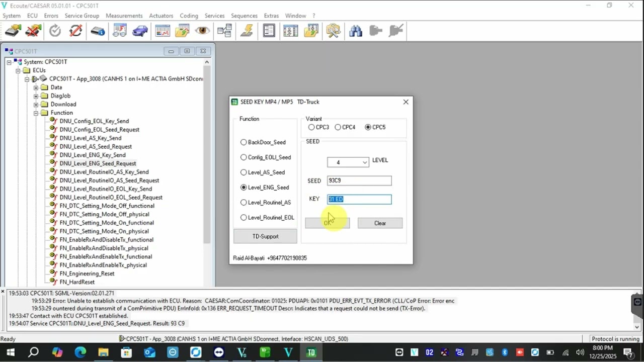Collapse the ECUs tree node
The height and width of the screenshot is (362, 644).
coord(18,70)
